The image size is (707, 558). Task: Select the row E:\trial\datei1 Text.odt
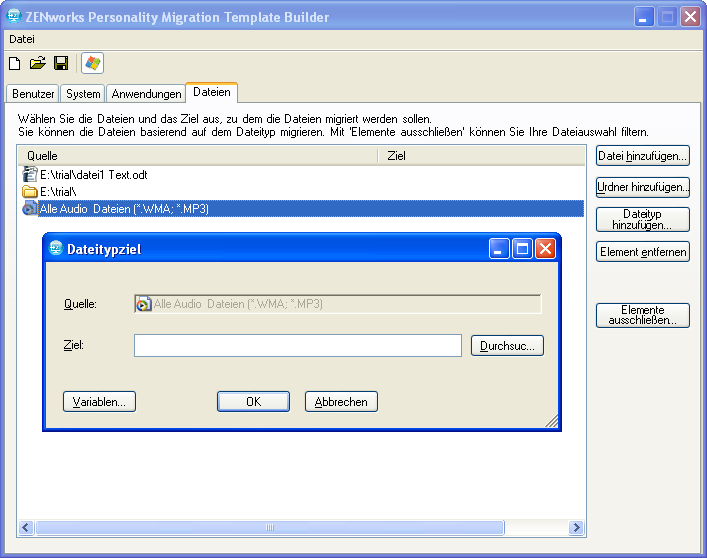(x=303, y=174)
